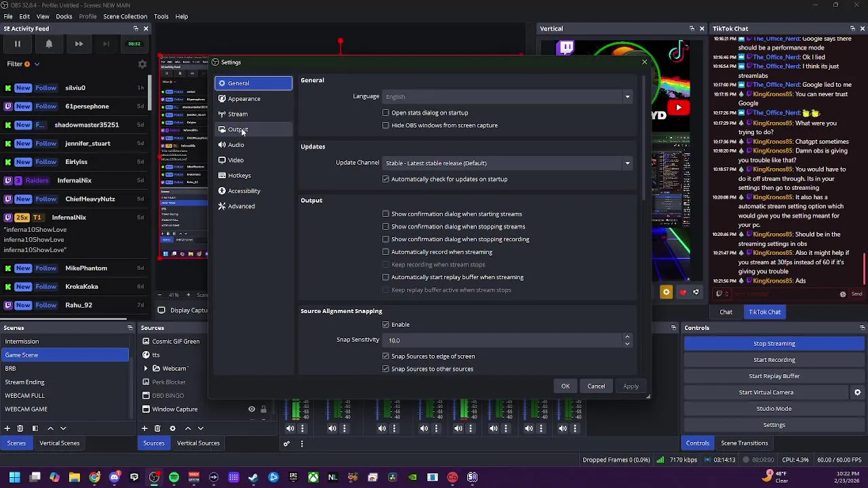Select the Cosmic GIF Green source
The width and height of the screenshot is (868, 488).
(x=176, y=342)
